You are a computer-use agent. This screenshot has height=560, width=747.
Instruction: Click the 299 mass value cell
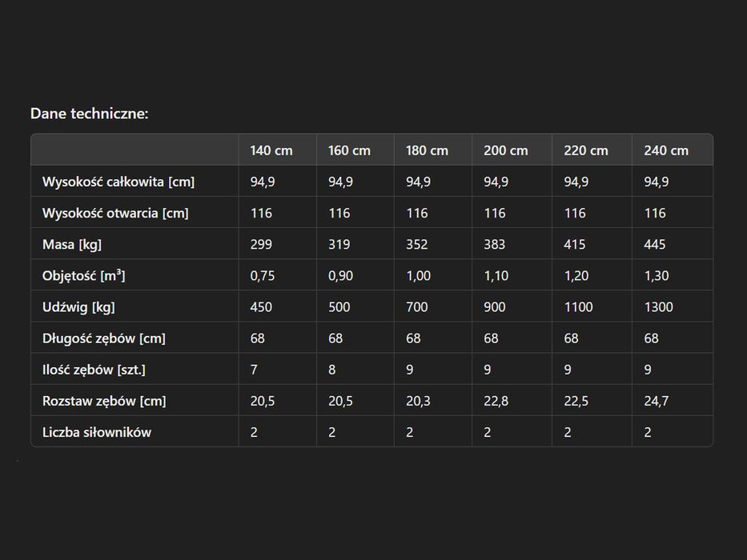coord(261,244)
